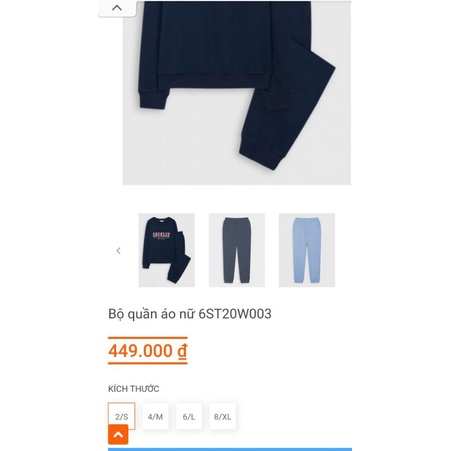Go to previous thumbnails with left chevron
This screenshot has width=451, height=451.
tap(118, 251)
